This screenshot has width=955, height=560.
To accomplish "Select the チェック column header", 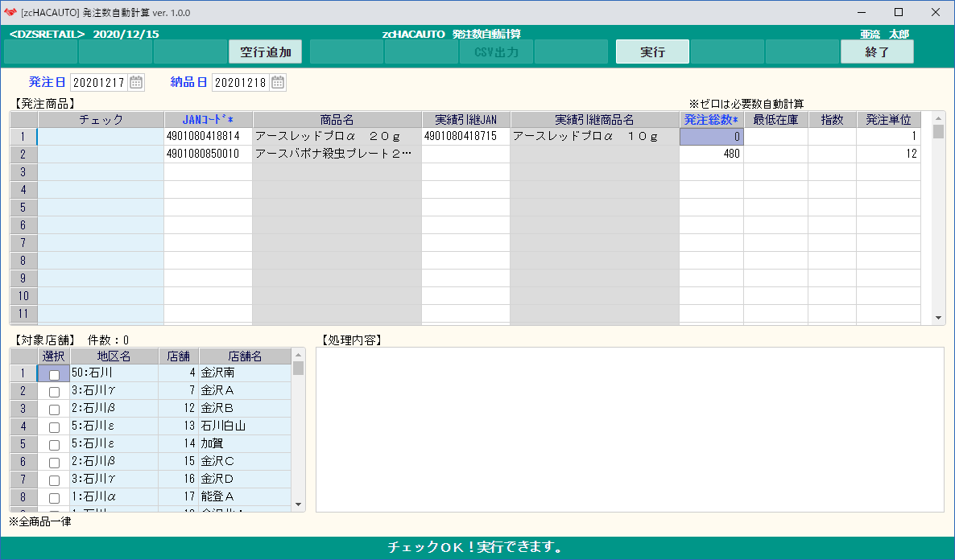I will [x=101, y=120].
